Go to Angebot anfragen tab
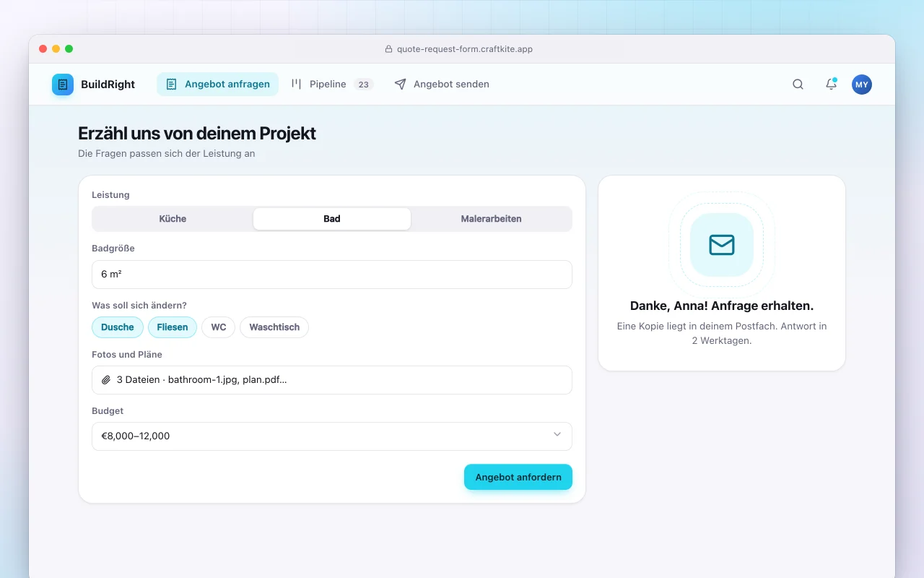 tap(217, 85)
